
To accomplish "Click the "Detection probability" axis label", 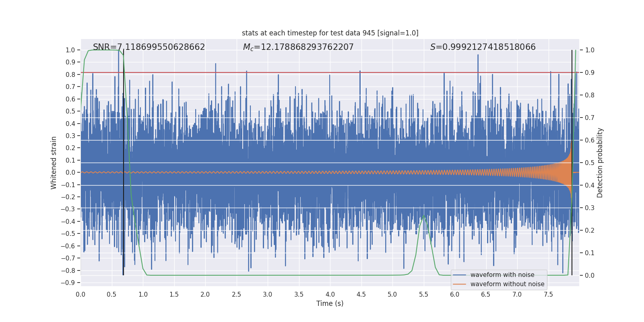I will pyautogui.click(x=600, y=163).
